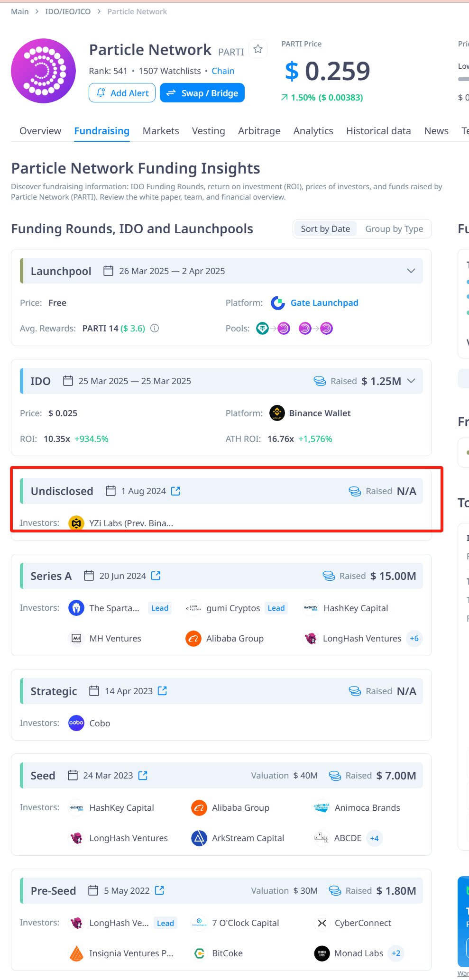Open external link for Undisclosed round
Image resolution: width=469 pixels, height=980 pixels.
click(175, 491)
